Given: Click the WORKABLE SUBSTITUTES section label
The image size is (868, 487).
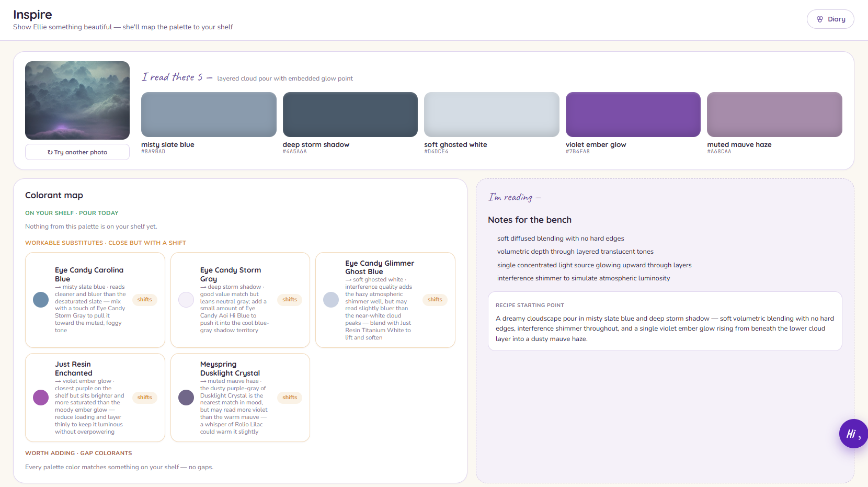Looking at the screenshot, I should (x=106, y=243).
